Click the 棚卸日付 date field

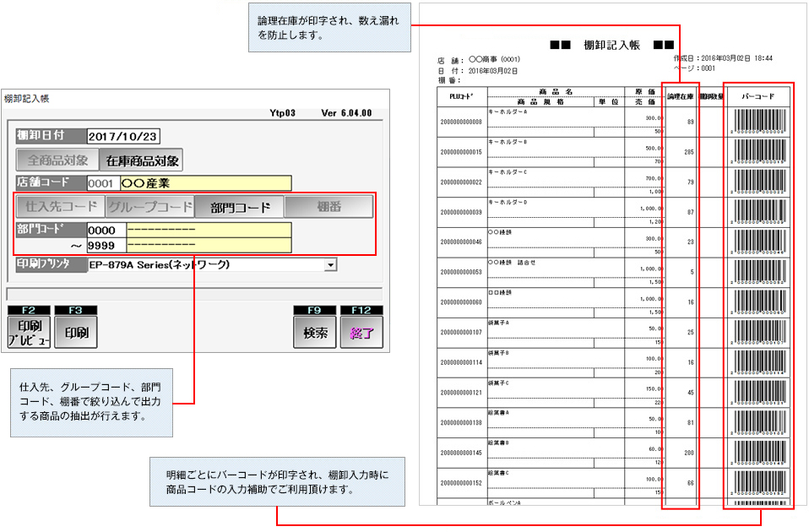(123, 136)
